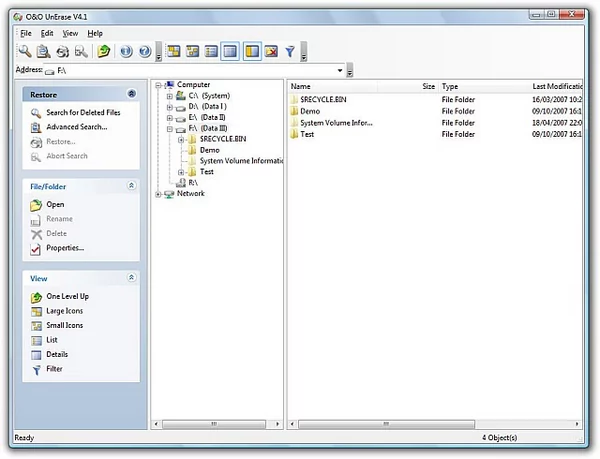The width and height of the screenshot is (600, 459).
Task: Click the Abort Search toolbar icon
Action: coord(81,51)
